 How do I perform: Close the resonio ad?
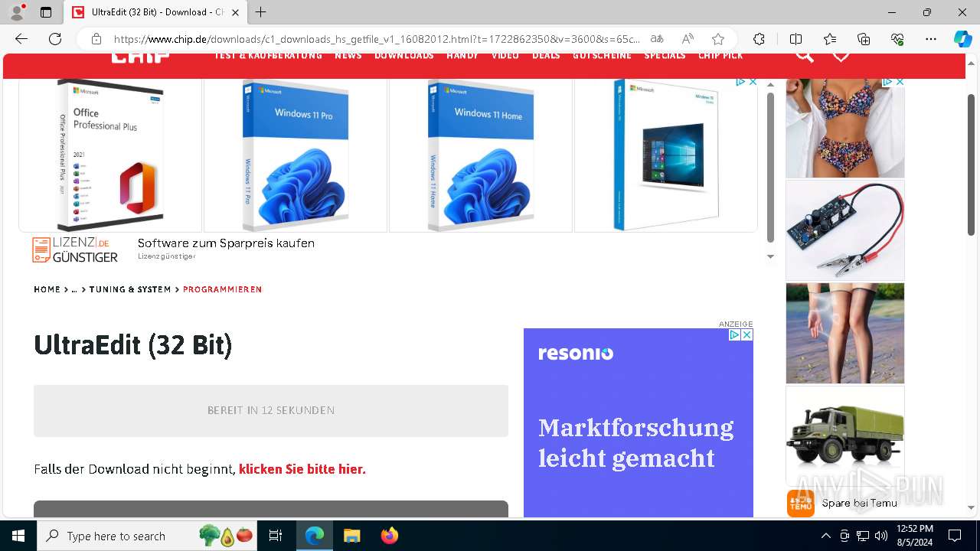pos(747,335)
